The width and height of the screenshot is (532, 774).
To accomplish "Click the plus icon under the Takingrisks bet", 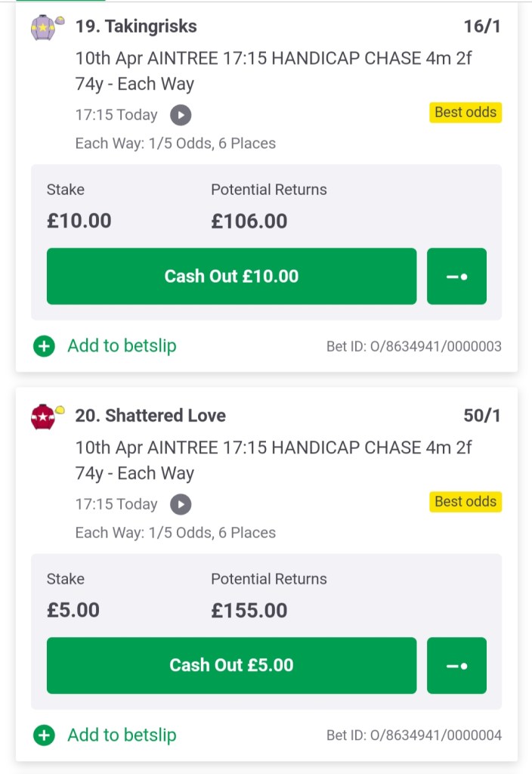I will coord(45,346).
